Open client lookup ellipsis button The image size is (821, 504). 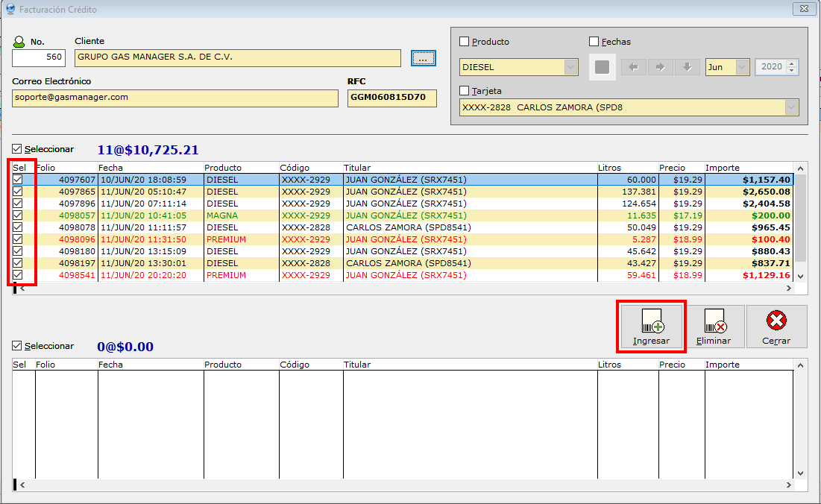423,58
